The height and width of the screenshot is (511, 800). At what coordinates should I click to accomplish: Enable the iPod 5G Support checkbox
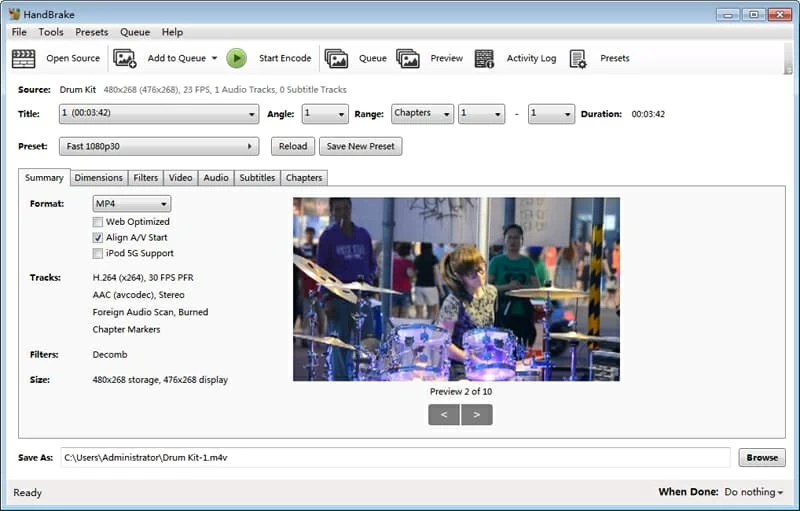click(x=98, y=254)
